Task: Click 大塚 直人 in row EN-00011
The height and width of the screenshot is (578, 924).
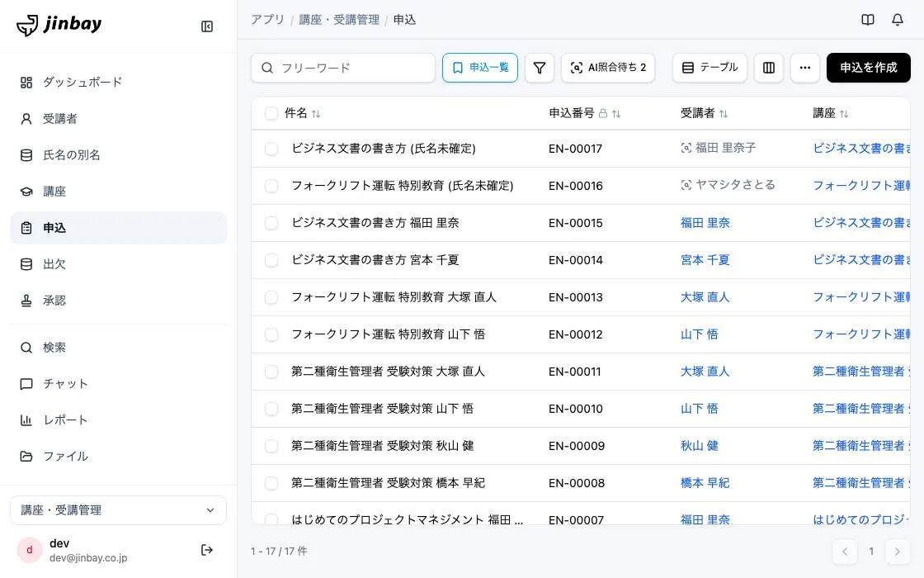Action: pos(705,372)
